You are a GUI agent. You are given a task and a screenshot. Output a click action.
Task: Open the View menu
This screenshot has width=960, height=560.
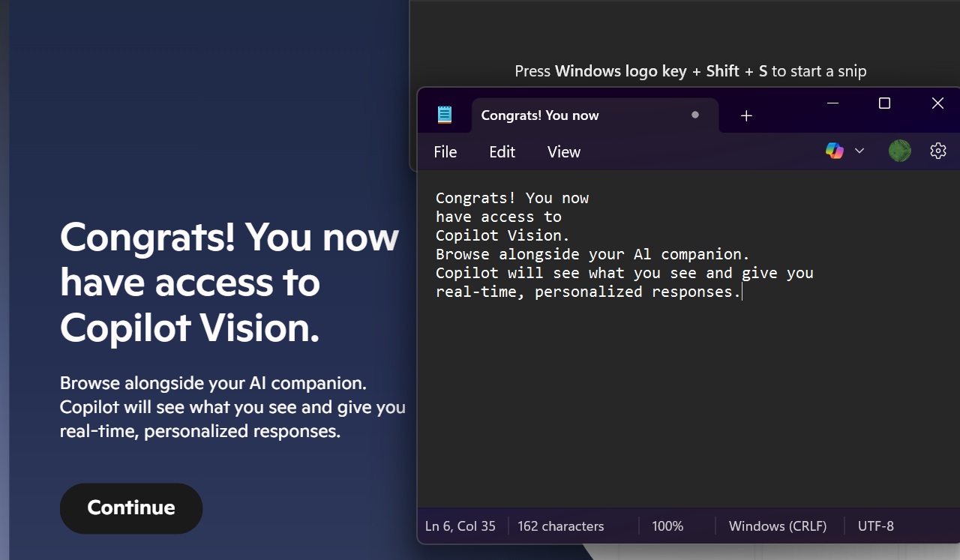[563, 151]
